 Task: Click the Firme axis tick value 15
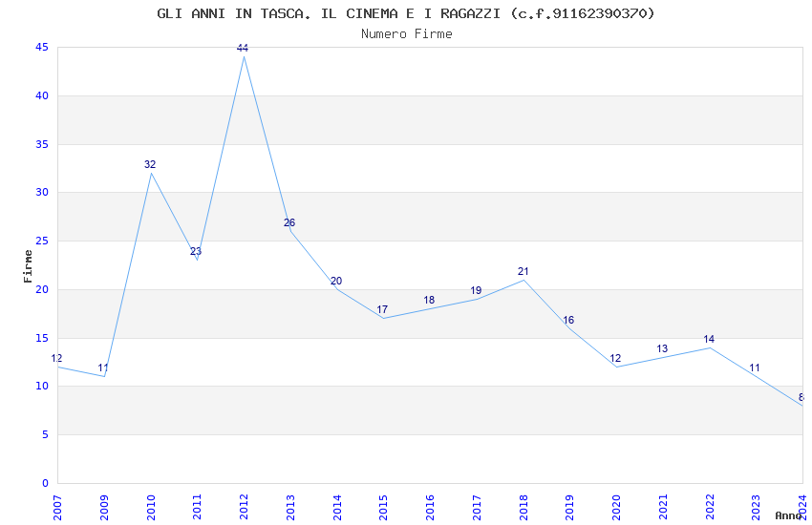pos(42,338)
